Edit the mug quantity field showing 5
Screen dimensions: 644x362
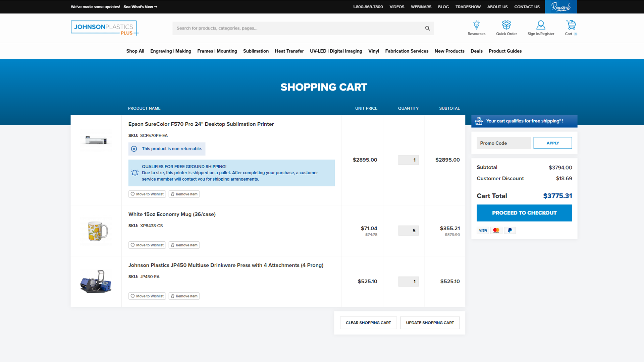[x=408, y=231]
